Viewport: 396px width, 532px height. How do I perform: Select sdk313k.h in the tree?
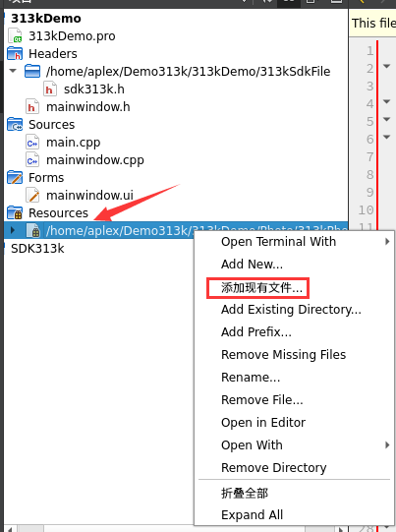point(94,89)
